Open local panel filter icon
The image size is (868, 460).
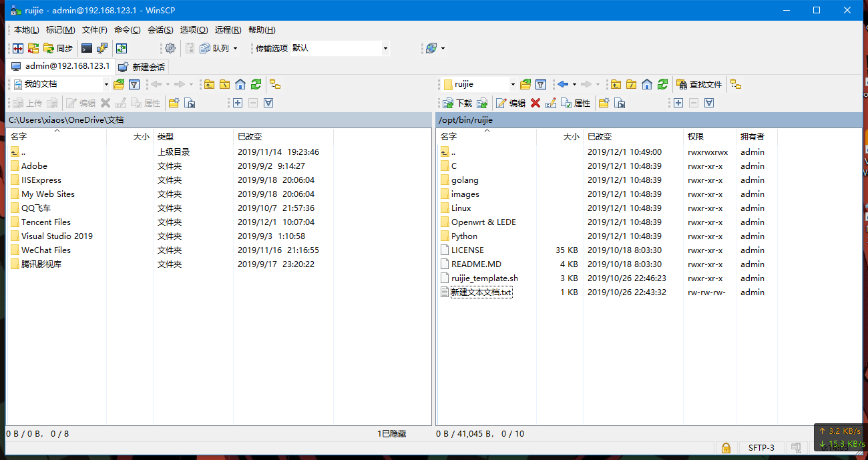coord(134,84)
